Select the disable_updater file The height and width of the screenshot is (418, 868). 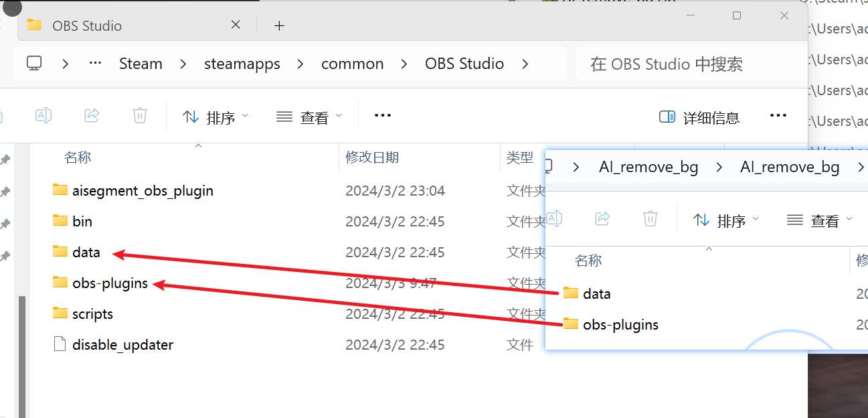(122, 345)
